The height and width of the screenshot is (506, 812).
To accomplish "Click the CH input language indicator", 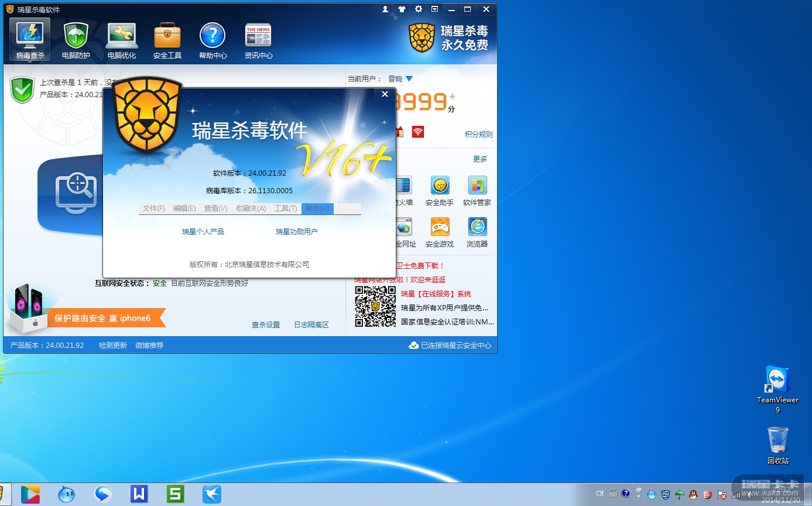I will pos(600,494).
